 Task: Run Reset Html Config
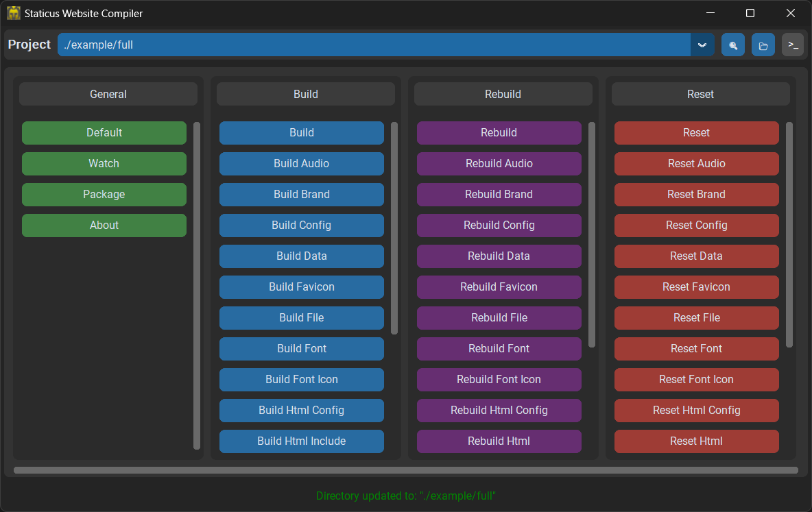[697, 411]
